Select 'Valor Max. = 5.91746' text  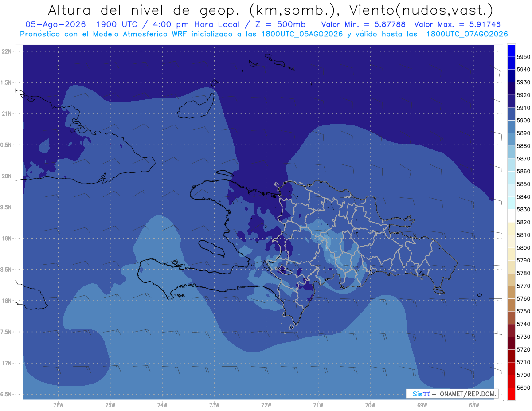pos(457,24)
